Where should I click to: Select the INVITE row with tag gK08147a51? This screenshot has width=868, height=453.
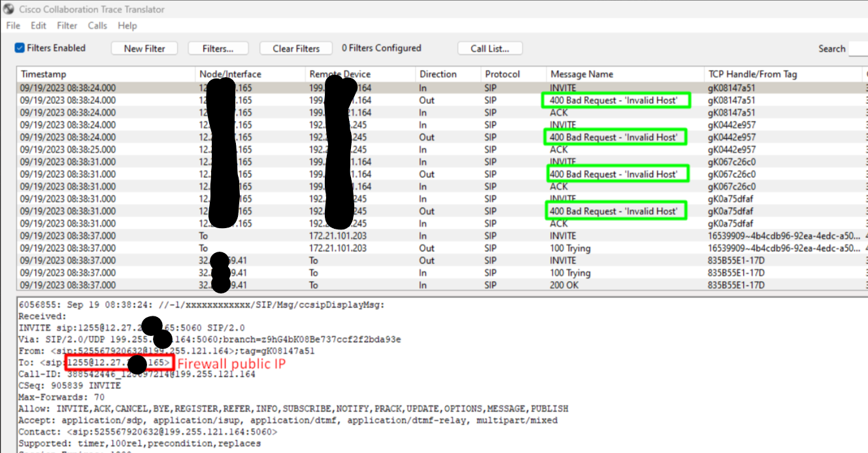coord(442,88)
